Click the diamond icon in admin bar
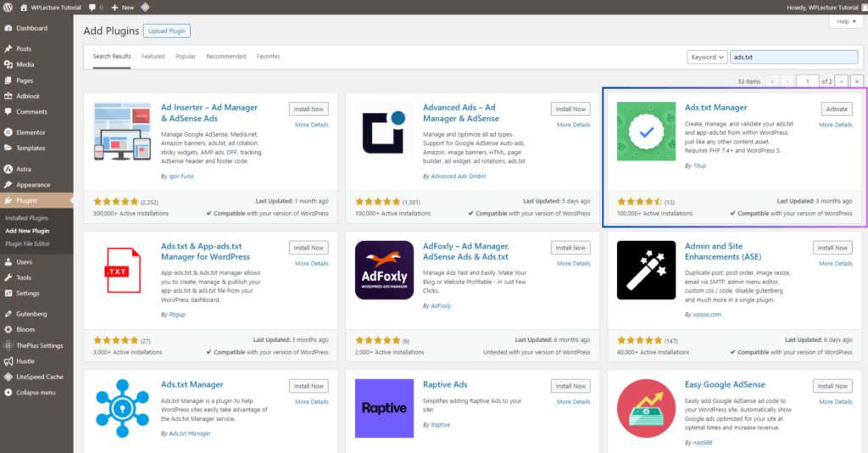The height and width of the screenshot is (453, 868). point(145,7)
